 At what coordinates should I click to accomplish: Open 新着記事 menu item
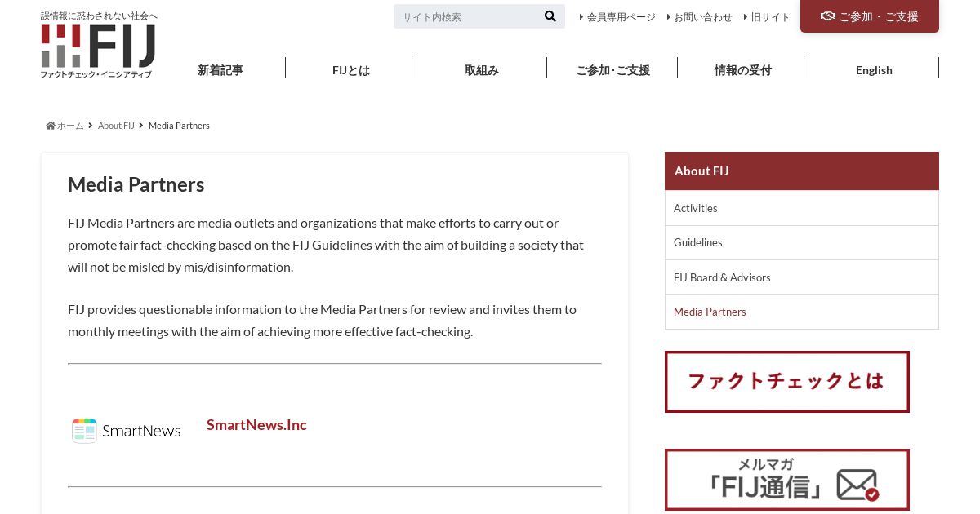(x=220, y=70)
